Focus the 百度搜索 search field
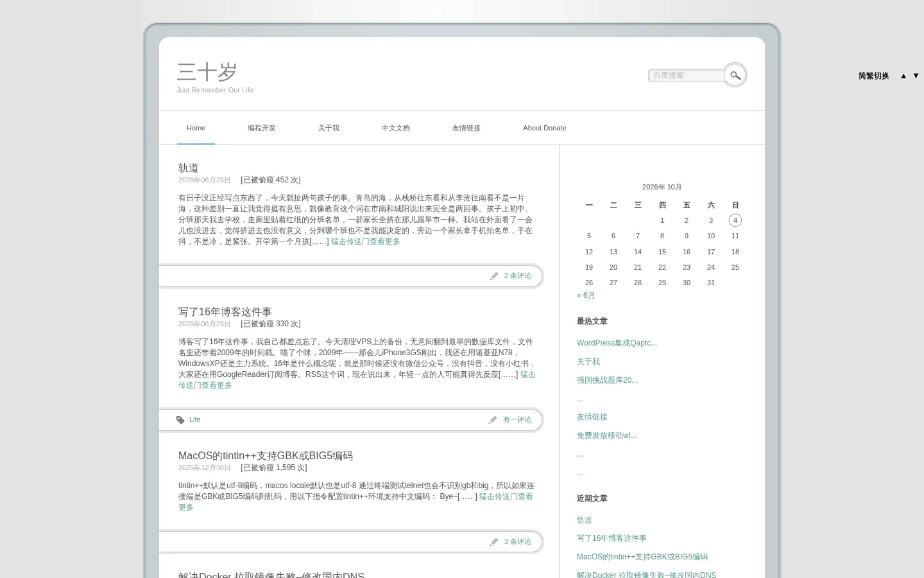The width and height of the screenshot is (924, 578). (687, 76)
